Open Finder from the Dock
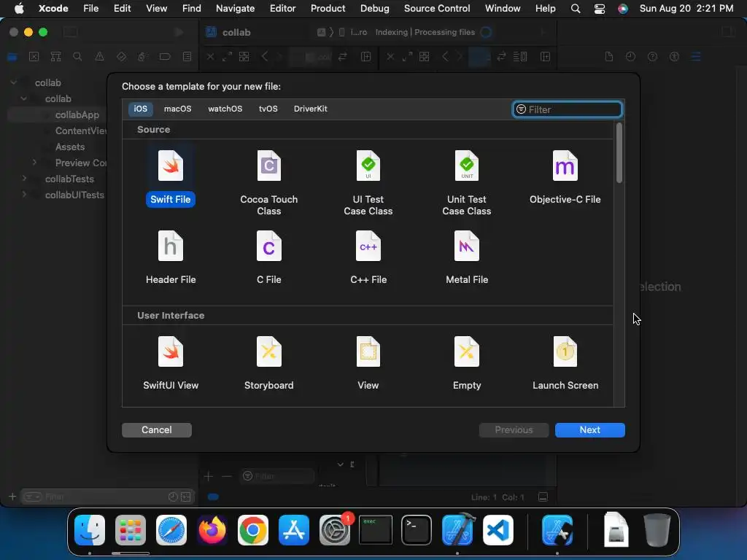 click(x=90, y=529)
